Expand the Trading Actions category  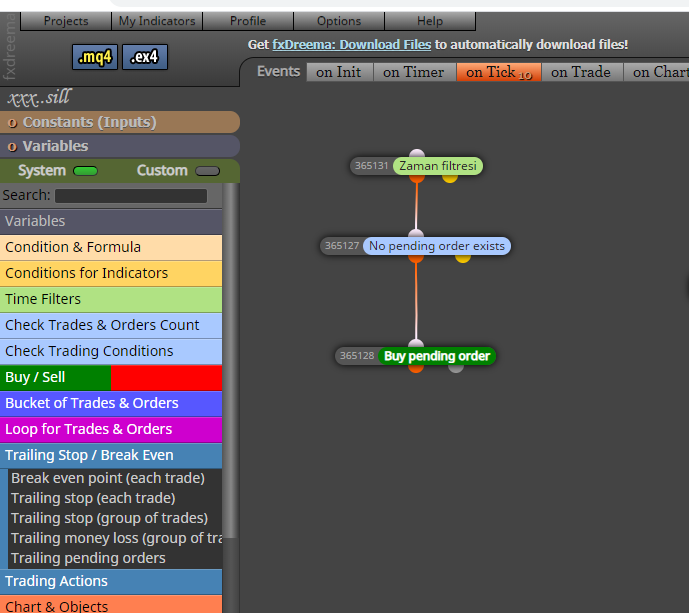point(111,581)
